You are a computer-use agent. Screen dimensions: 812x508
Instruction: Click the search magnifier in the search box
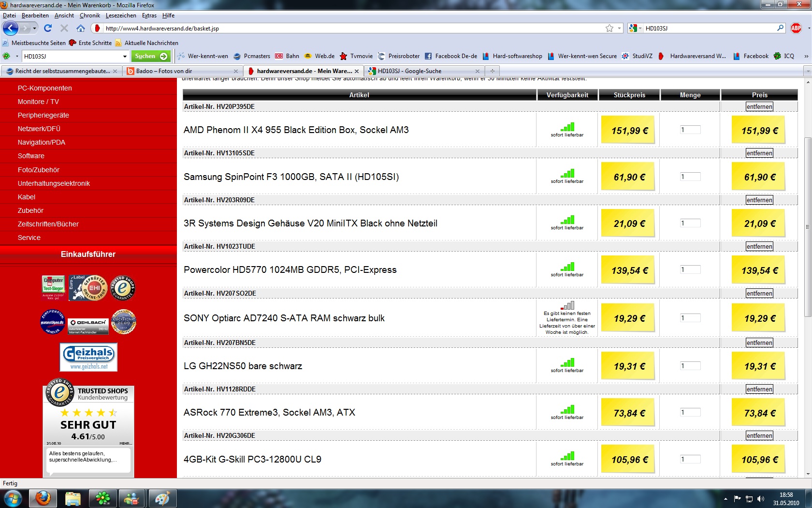click(780, 28)
